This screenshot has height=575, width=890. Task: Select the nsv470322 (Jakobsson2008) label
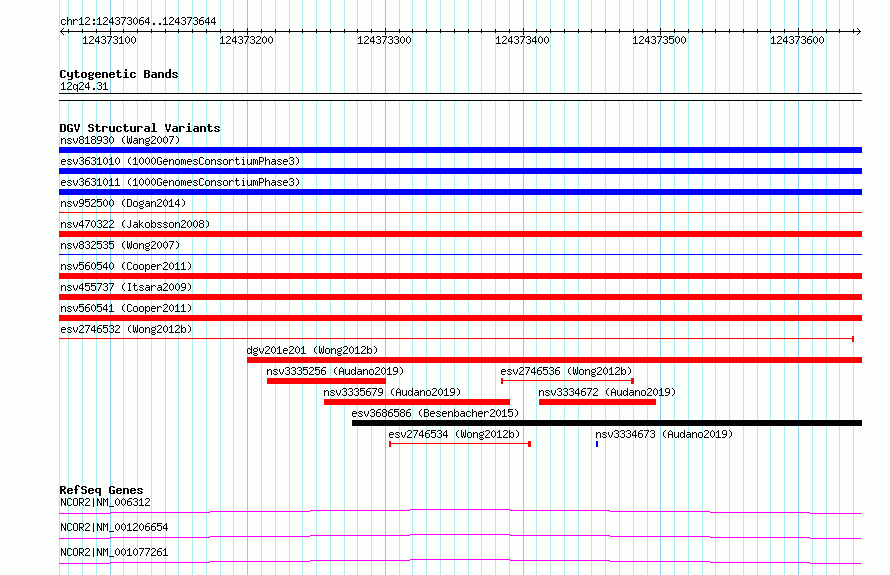point(135,224)
